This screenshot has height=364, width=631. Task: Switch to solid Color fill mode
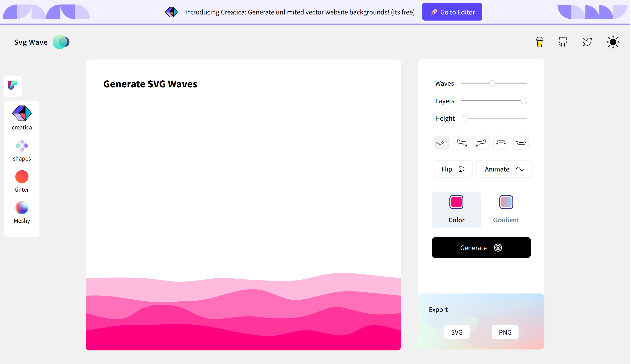coord(456,210)
